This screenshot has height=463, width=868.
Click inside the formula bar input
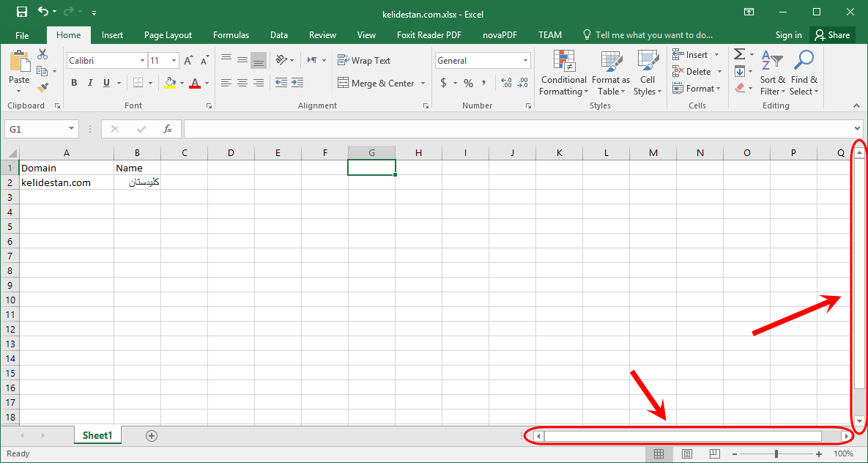[x=518, y=129]
